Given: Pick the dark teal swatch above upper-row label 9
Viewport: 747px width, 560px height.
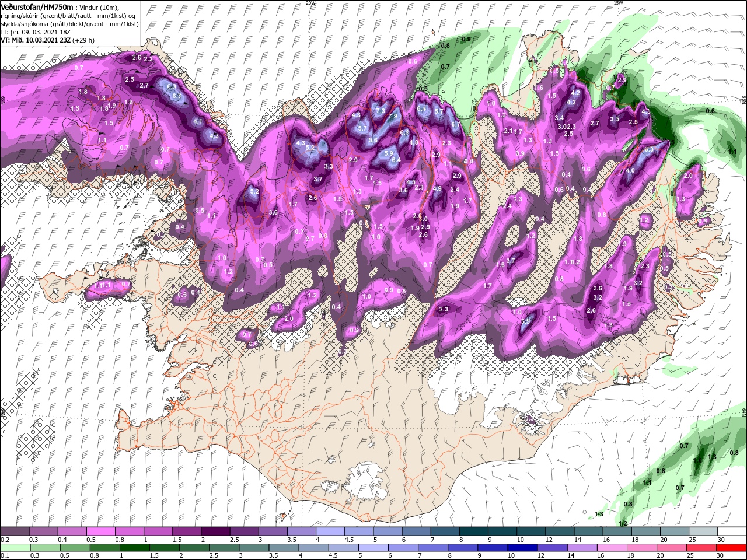Looking at the screenshot, I should point(502,531).
